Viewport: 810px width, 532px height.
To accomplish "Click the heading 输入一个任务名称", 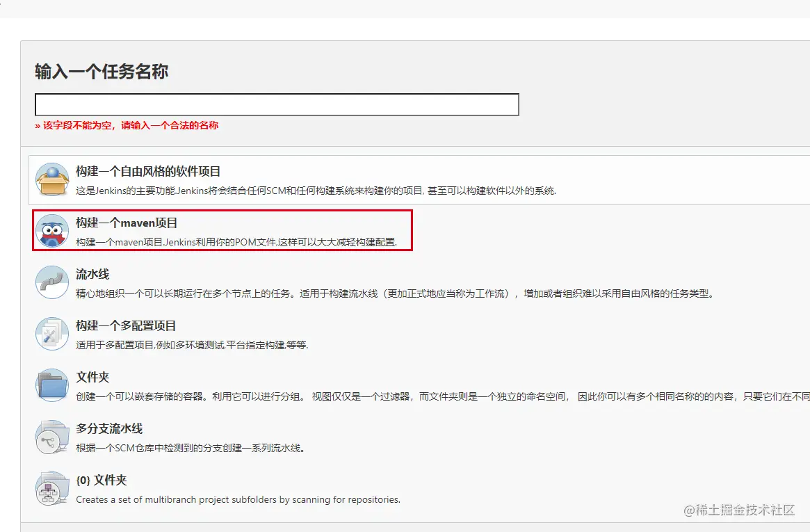I will 102,71.
